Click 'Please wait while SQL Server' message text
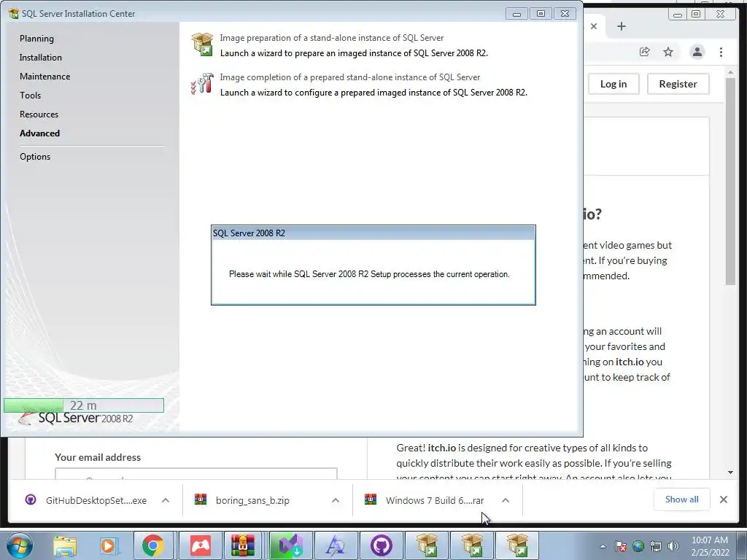Image resolution: width=747 pixels, height=560 pixels. point(369,274)
